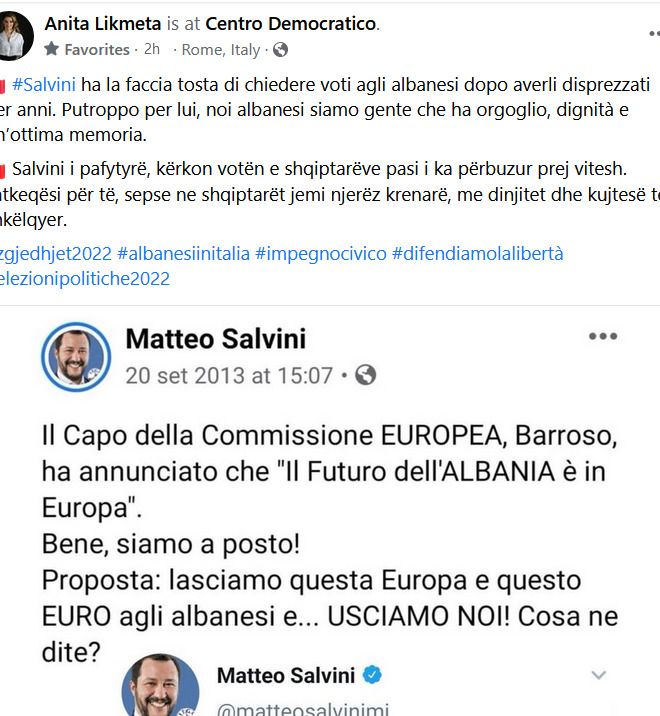The height and width of the screenshot is (716, 660).
Task: Click the Anita Likmeta name link
Action: 103,24
